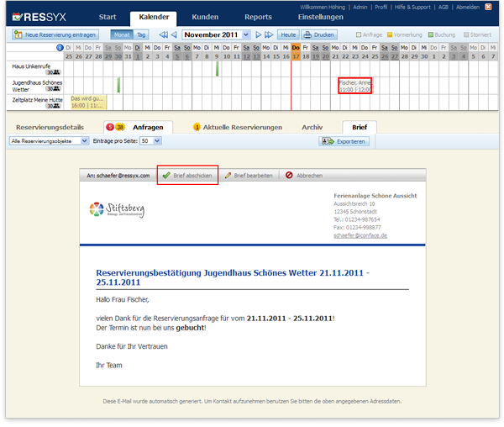The height and width of the screenshot is (427, 504).
Task: Jump forward with double-right arrow
Action: pyautogui.click(x=269, y=35)
